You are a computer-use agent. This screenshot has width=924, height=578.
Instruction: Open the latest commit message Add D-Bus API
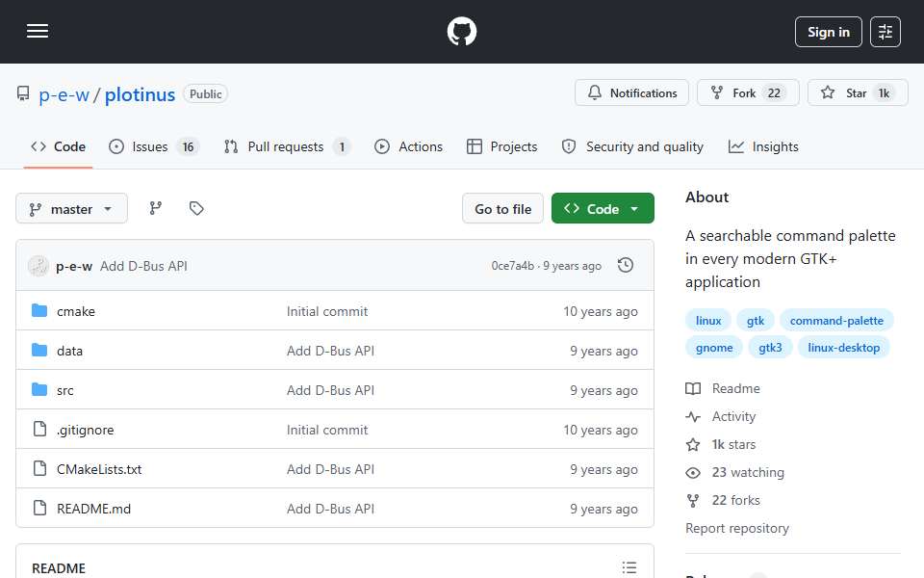coord(143,266)
